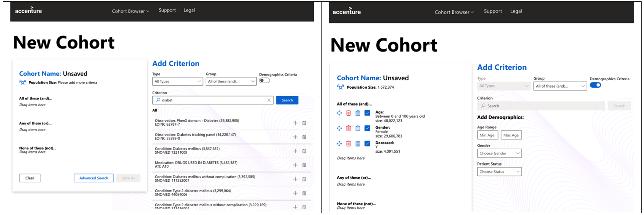Screen dimensions: 644x215
Task: Add the Diabetes mellitus SNOMED 73211009 criterion with plus
Action: coord(295,151)
